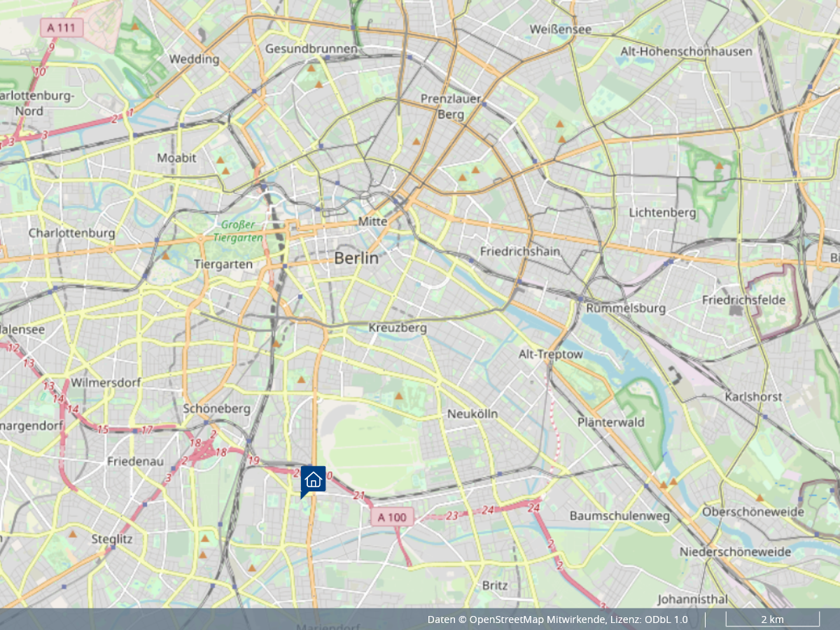The height and width of the screenshot is (630, 840).
Task: Click the 2 km scale bar
Action: tap(772, 619)
